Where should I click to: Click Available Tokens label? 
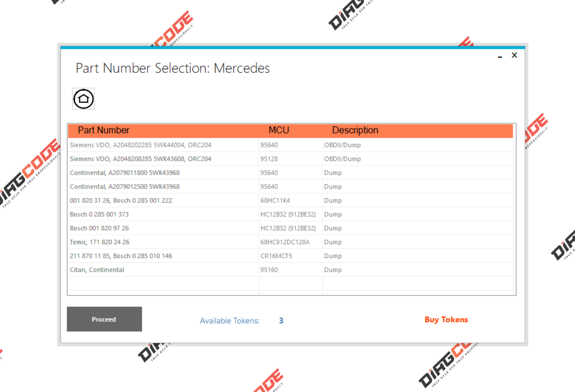230,321
